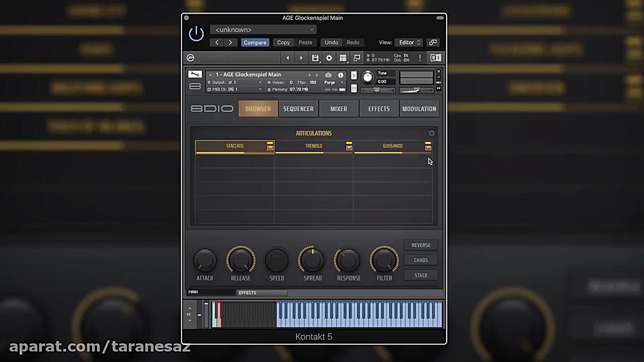Click the Native Instruments logo button
Viewport: 644px width, 362px height.
pyautogui.click(x=436, y=58)
